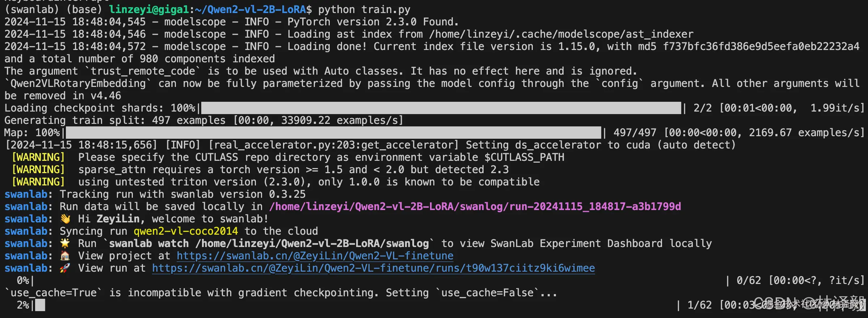Click the magenta swanlog run directory path
The height and width of the screenshot is (318, 868).
(x=475, y=206)
